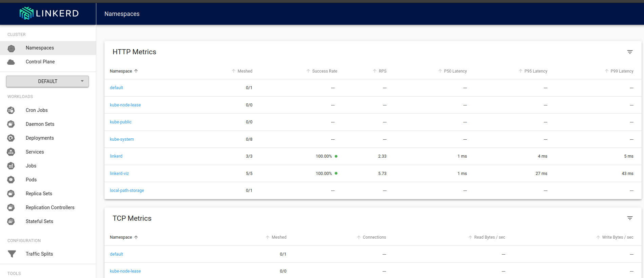Open the TCP Metrics filter icon

630,218
